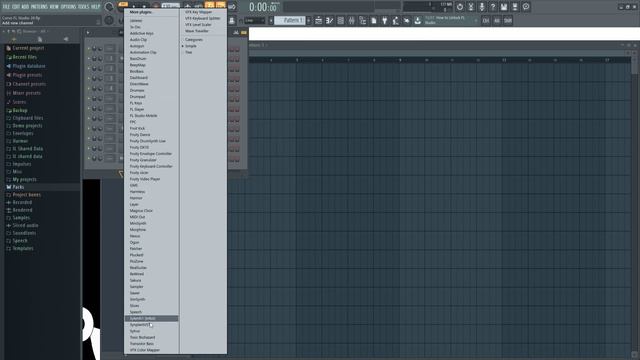Click the download arrow tray icon
Screen dimensions: 640x360
click(418, 20)
